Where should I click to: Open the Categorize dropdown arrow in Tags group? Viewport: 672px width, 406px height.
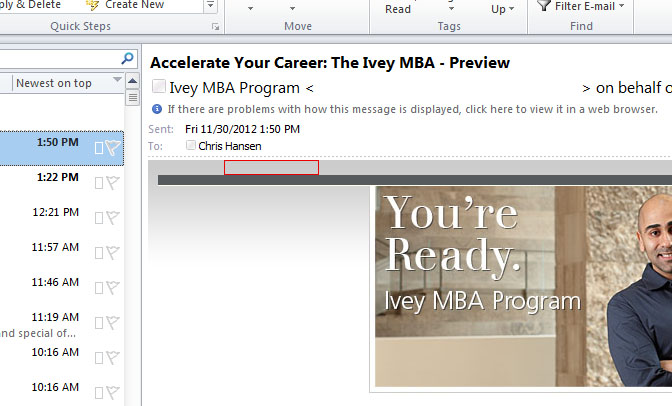click(451, 9)
